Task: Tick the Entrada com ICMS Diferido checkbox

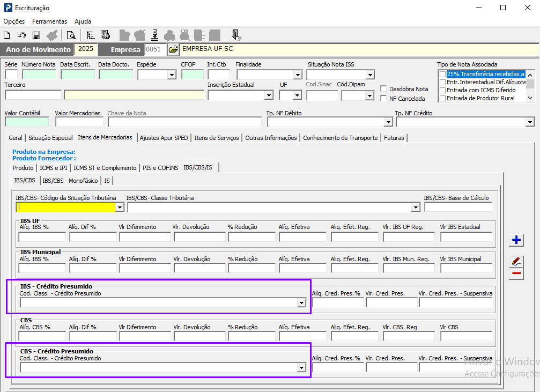Action: (442, 90)
